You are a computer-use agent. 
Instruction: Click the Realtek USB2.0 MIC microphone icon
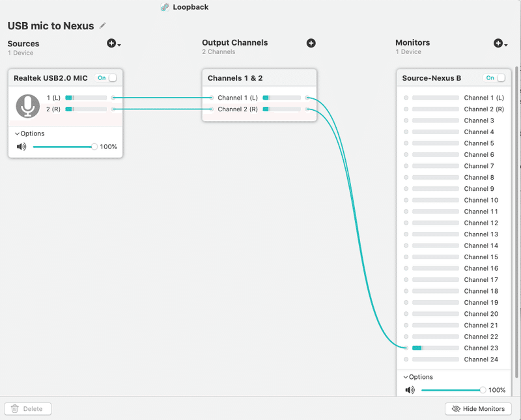coord(27,105)
